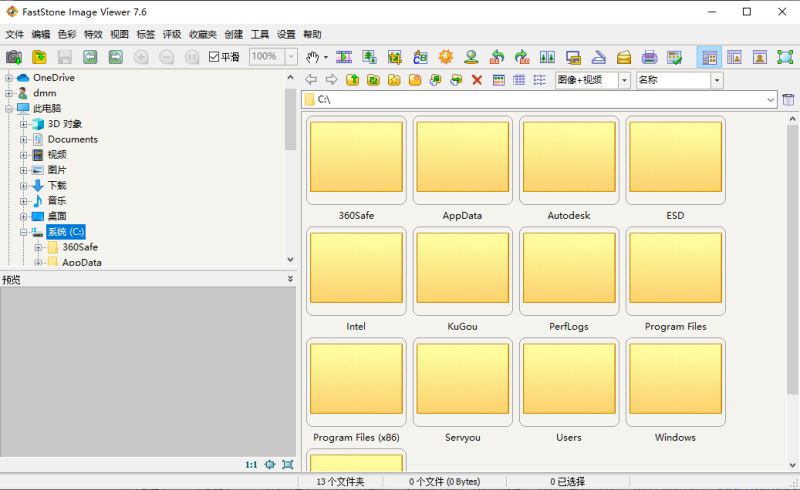Toggle the 平滑 smooth checkbox
This screenshot has height=490, width=800.
click(214, 57)
